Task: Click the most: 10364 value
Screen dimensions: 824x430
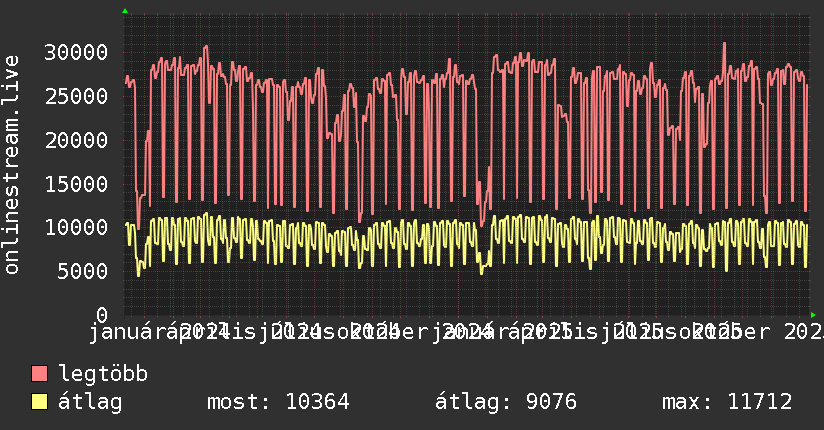Action: click(279, 402)
